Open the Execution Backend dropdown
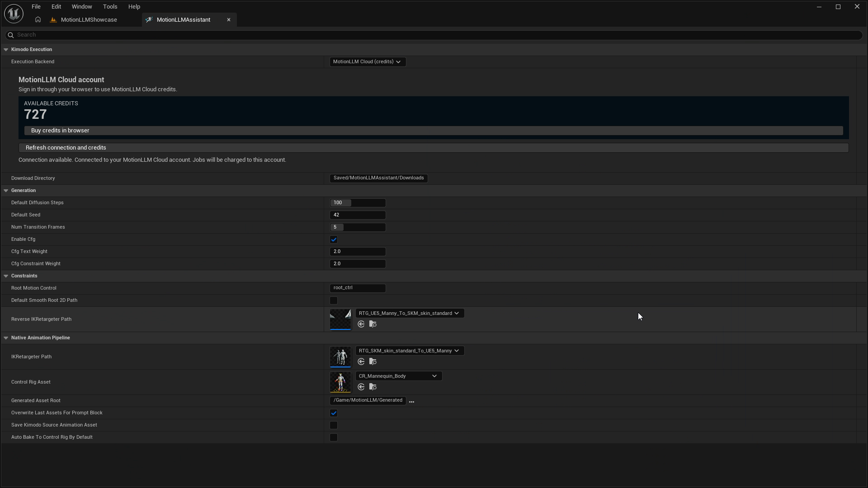868x488 pixels. tap(368, 62)
